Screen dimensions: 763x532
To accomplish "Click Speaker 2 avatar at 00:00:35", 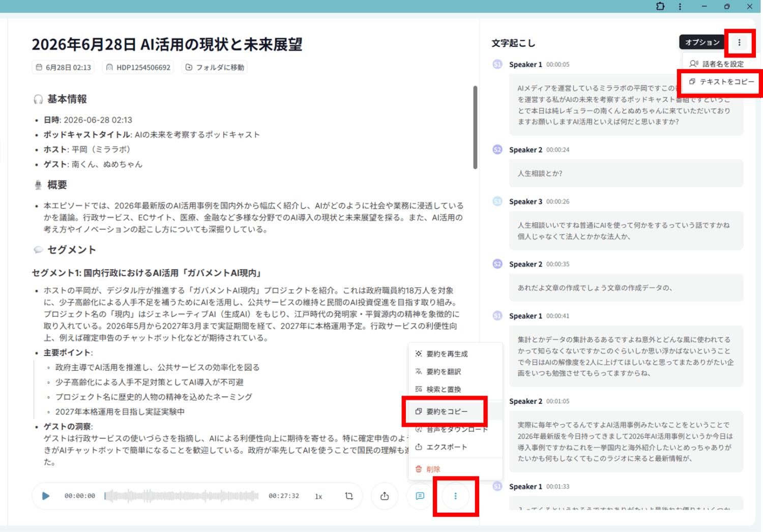I will 497,264.
